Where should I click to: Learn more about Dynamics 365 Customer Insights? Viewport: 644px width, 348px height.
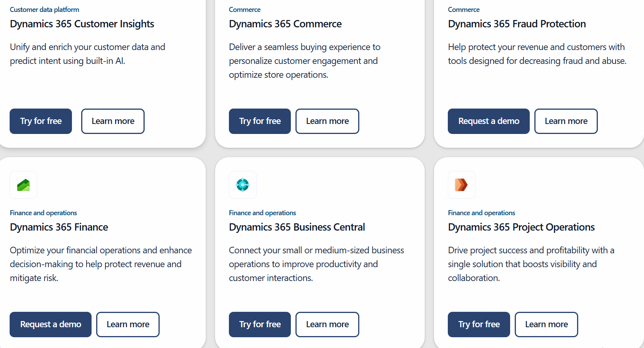[113, 121]
